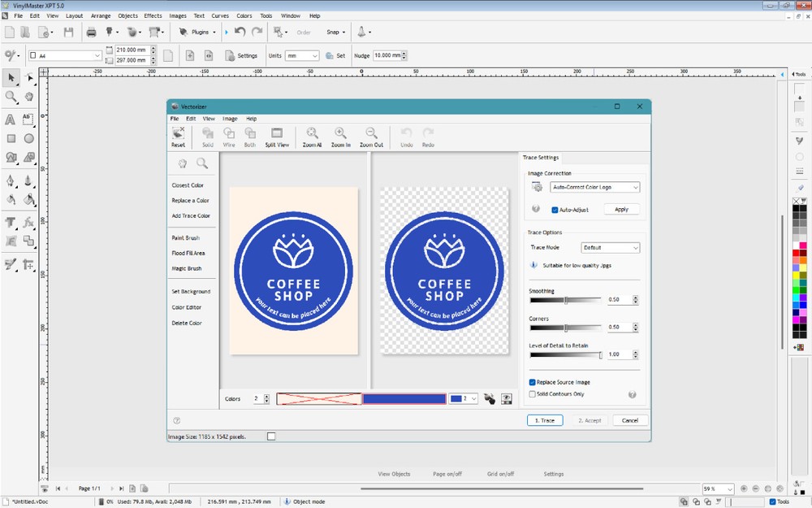The height and width of the screenshot is (508, 812).
Task: Click Zoom All in the Vectorizer toolbar
Action: coord(312,136)
